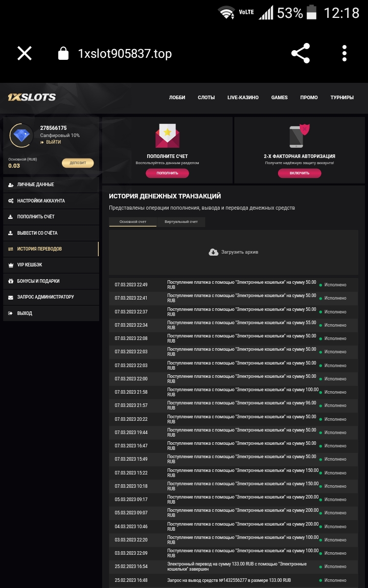
Task: Click the 07.03.2023 22:49 transaction date
Action: [x=131, y=285]
